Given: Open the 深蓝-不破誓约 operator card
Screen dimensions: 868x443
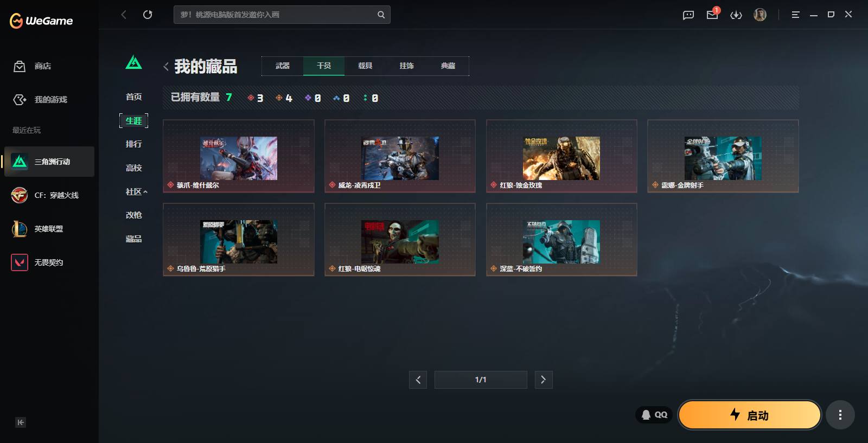Looking at the screenshot, I should [561, 240].
